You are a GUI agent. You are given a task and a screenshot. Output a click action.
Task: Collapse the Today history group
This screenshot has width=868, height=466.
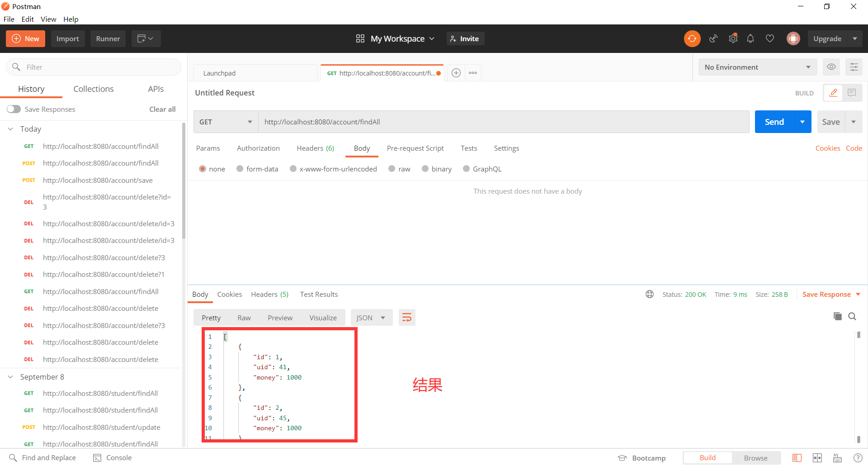pos(10,129)
